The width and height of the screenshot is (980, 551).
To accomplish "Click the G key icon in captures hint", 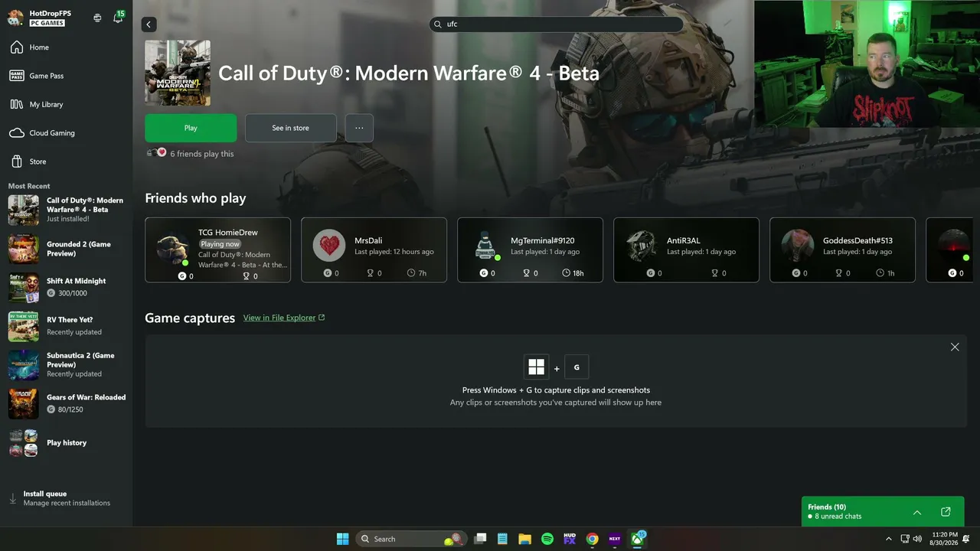I will point(577,367).
